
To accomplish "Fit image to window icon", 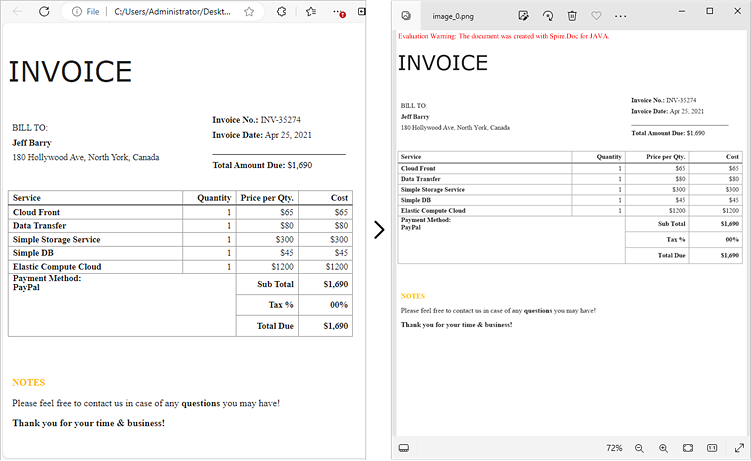I will pos(688,448).
